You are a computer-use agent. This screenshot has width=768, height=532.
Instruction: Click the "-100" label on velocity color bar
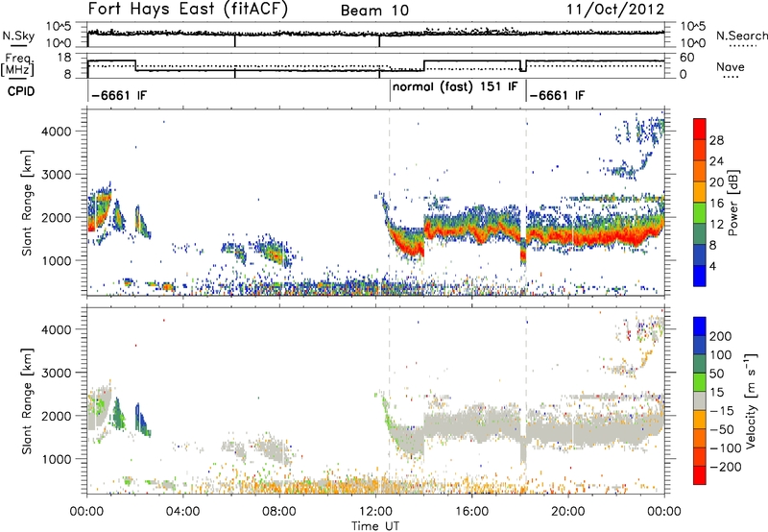726,448
